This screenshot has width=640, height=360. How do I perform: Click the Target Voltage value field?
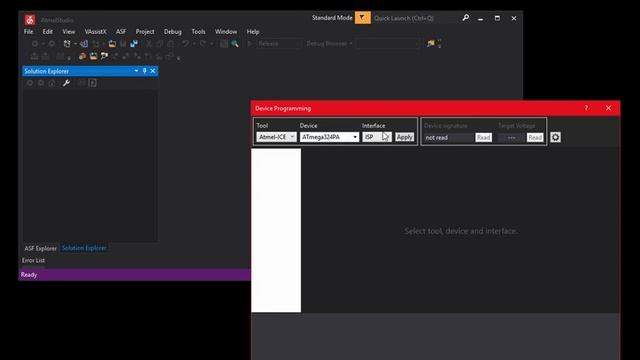512,138
